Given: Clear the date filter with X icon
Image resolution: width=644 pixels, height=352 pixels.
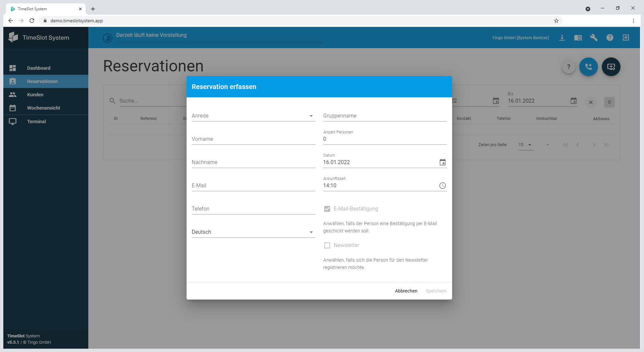Looking at the screenshot, I should click(x=591, y=102).
